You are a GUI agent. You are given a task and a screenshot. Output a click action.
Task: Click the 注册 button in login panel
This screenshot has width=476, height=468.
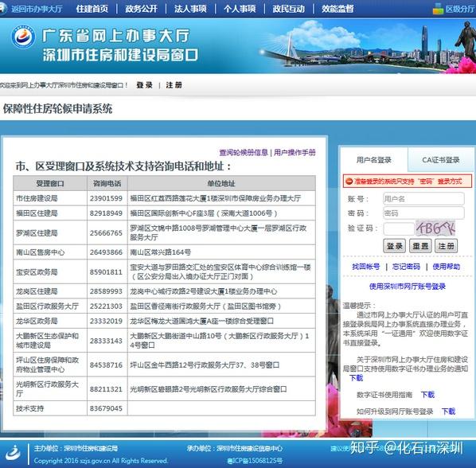446,246
